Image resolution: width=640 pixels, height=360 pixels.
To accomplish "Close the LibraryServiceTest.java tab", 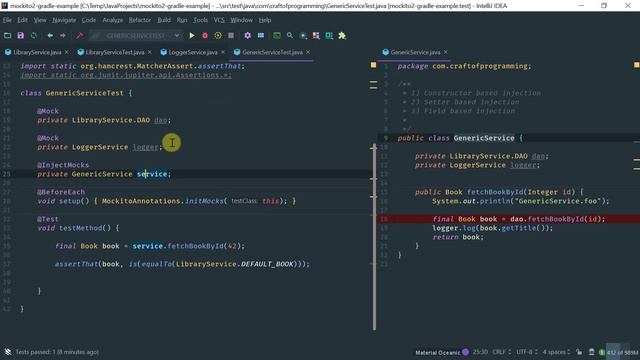I will 149,52.
